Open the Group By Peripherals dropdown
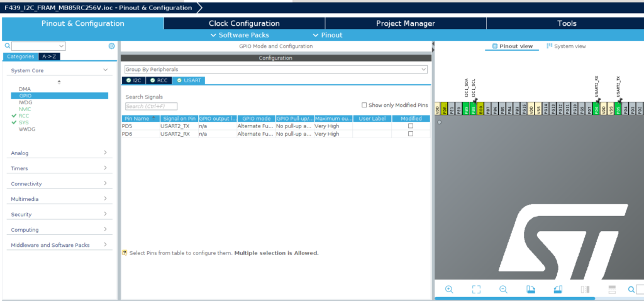Image resolution: width=644 pixels, height=304 pixels. click(275, 69)
